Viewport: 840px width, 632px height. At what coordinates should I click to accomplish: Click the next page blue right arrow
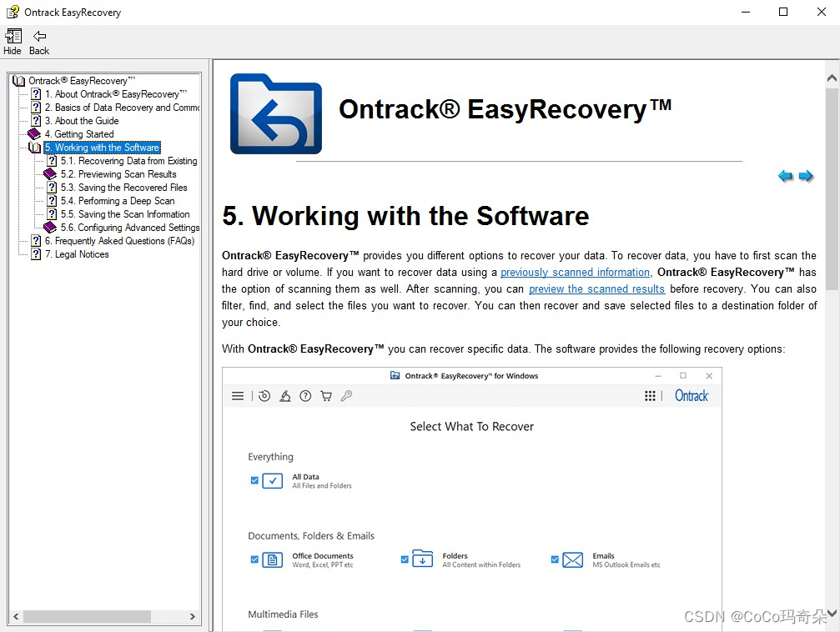[806, 176]
